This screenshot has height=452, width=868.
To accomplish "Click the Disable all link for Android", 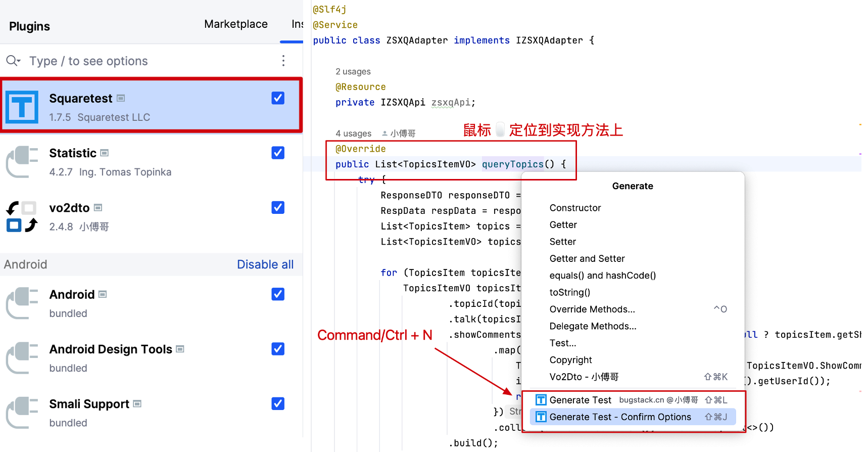I will tap(265, 264).
